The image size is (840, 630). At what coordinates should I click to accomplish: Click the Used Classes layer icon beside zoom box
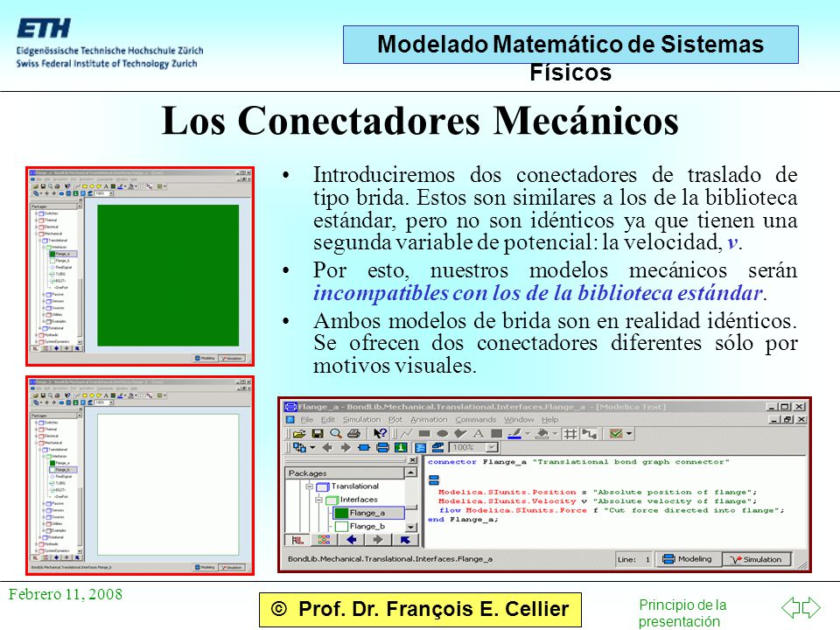pyautogui.click(x=438, y=447)
